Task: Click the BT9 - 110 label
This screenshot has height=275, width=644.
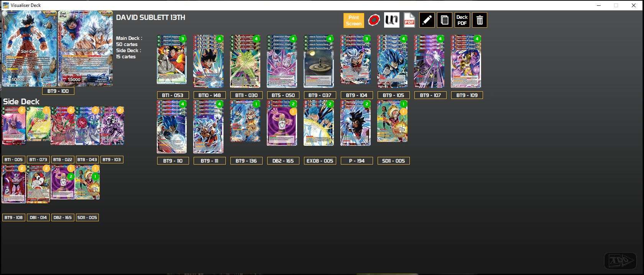Action: click(172, 161)
